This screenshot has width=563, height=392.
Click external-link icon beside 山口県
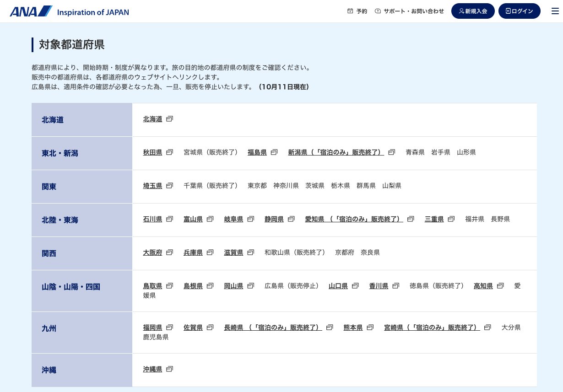click(x=356, y=286)
